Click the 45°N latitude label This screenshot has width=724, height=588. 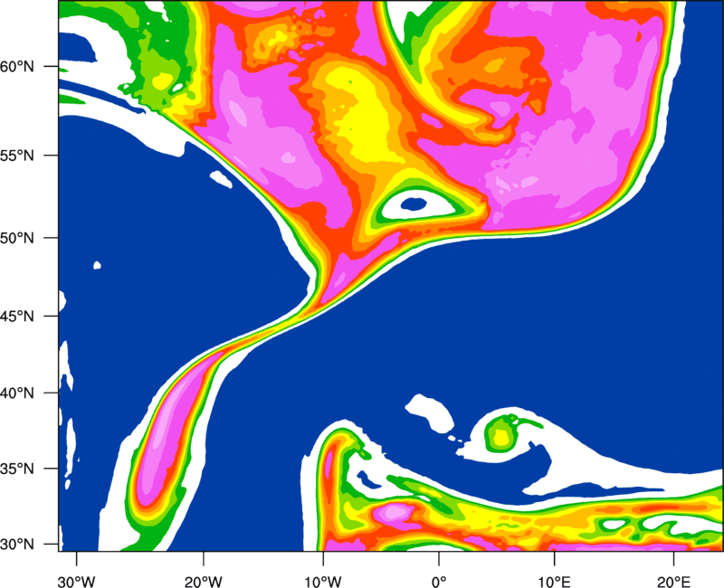[x=17, y=317]
